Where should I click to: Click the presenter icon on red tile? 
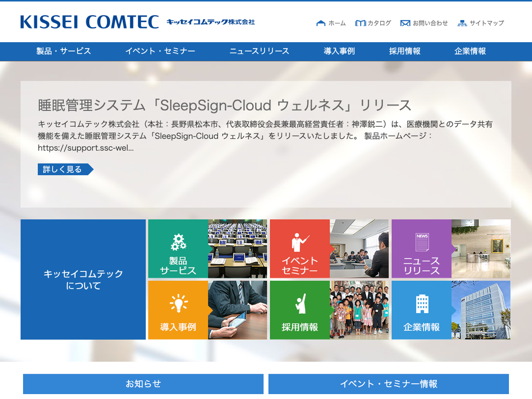click(x=300, y=242)
